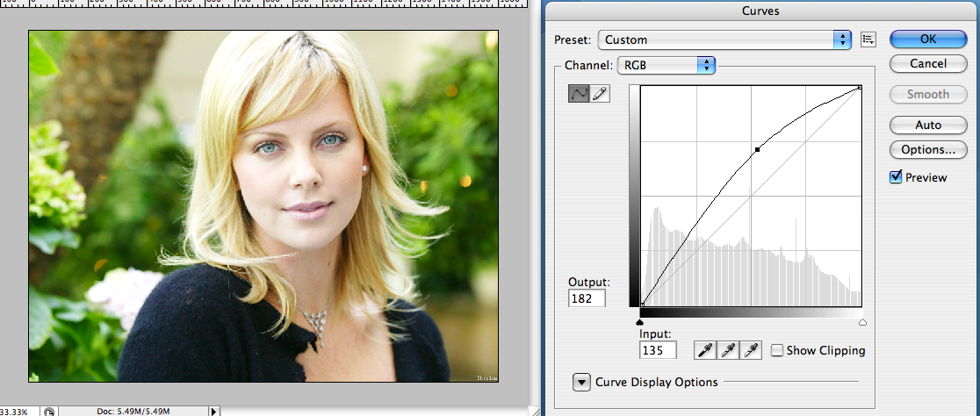
Task: Click the Input value field
Action: pos(658,350)
